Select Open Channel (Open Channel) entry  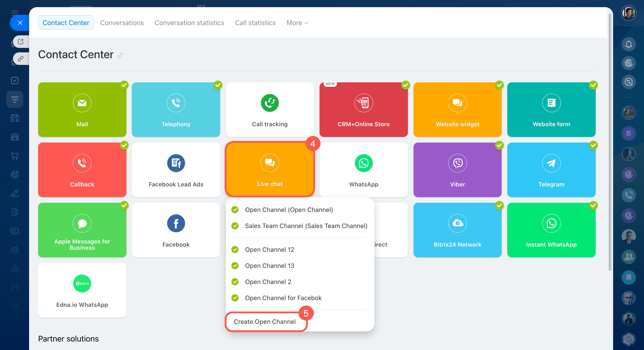coord(300,210)
